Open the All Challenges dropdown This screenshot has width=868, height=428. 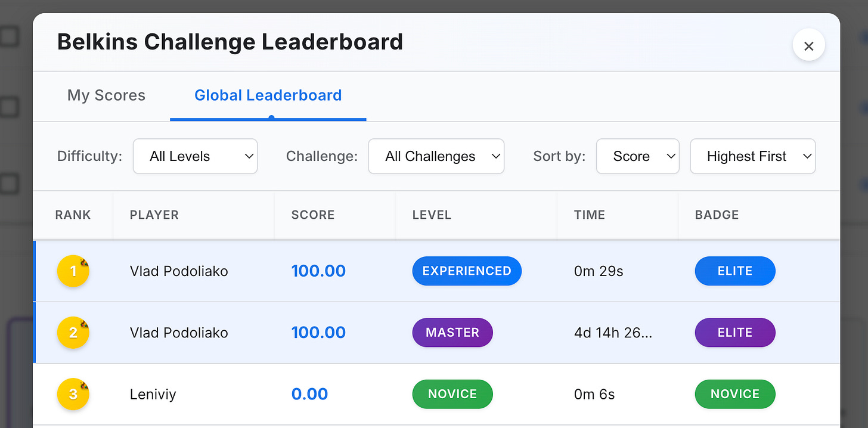[436, 156]
